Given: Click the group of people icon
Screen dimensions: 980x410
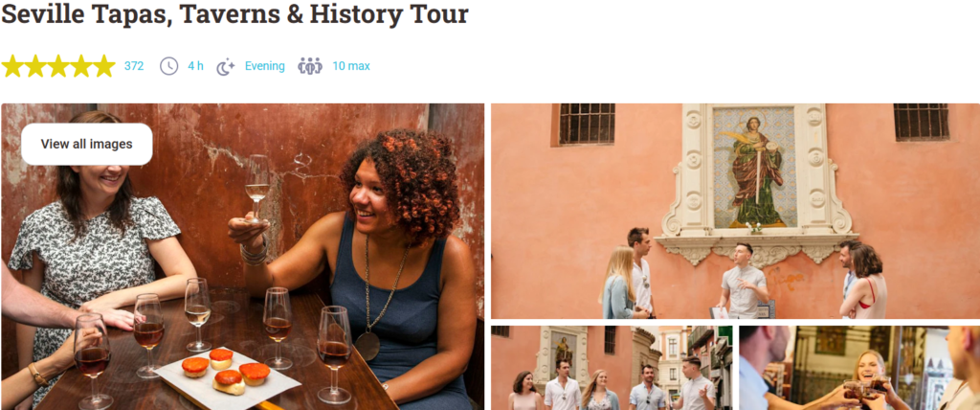Looking at the screenshot, I should click(310, 66).
